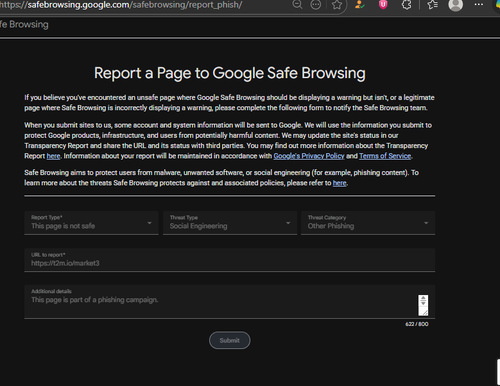Viewport: 500px width, 386px height.
Task: Add this page to favorites with star icon
Action: (x=337, y=5)
